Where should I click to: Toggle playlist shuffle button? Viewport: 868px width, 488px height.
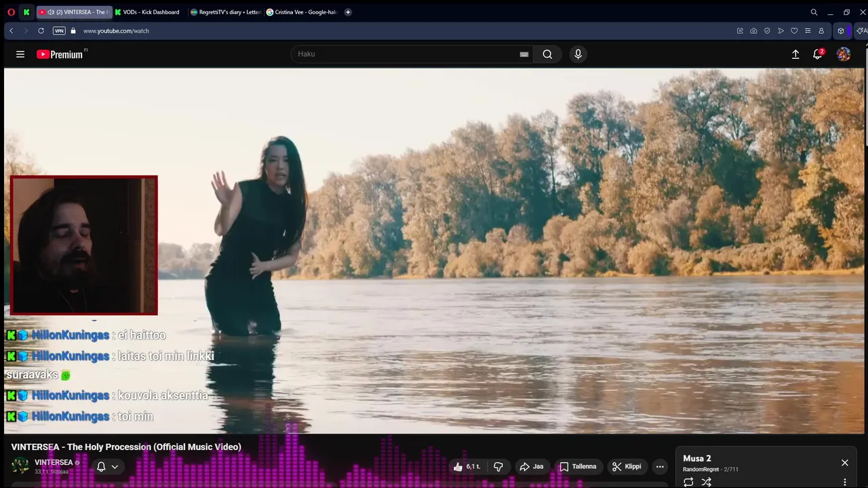pos(706,482)
